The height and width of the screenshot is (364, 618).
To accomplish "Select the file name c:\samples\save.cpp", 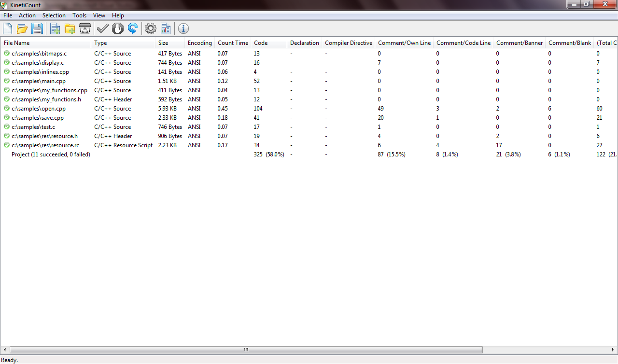I will point(38,118).
